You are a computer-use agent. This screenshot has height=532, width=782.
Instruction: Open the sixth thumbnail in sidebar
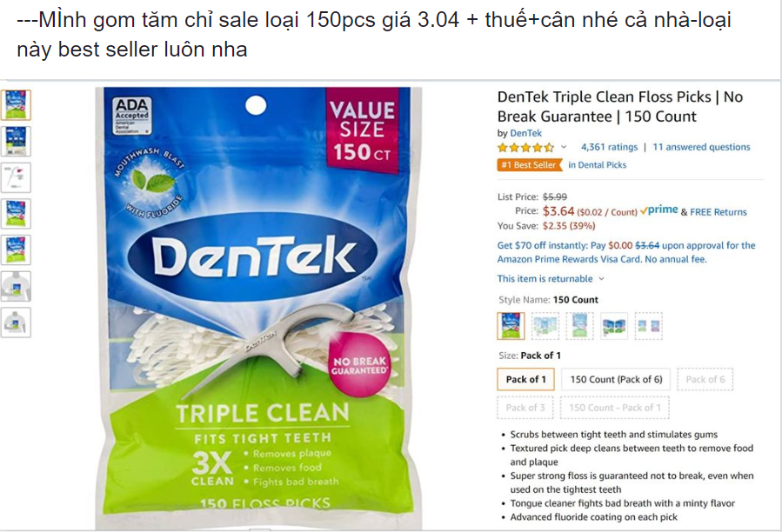point(16,286)
